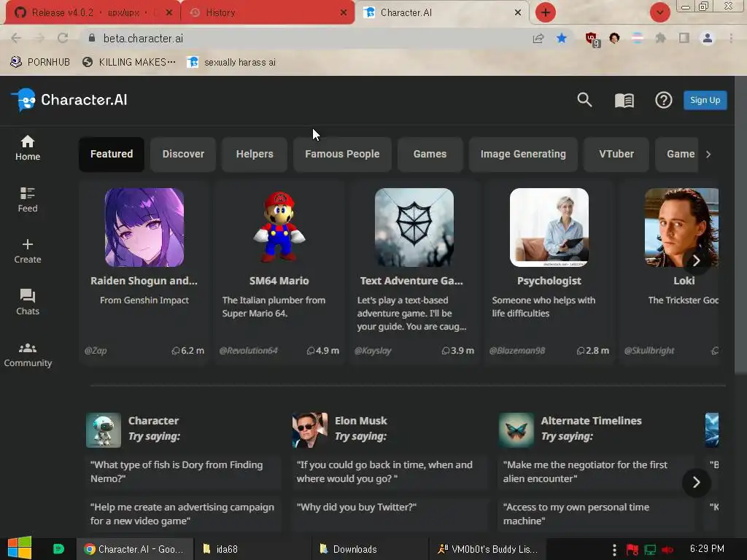Select the VTuber category tab

click(616, 155)
